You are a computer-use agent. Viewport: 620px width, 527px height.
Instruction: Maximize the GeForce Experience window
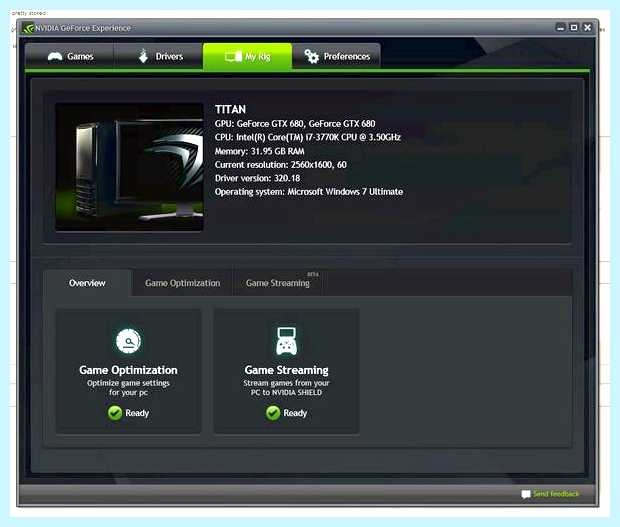[574, 27]
